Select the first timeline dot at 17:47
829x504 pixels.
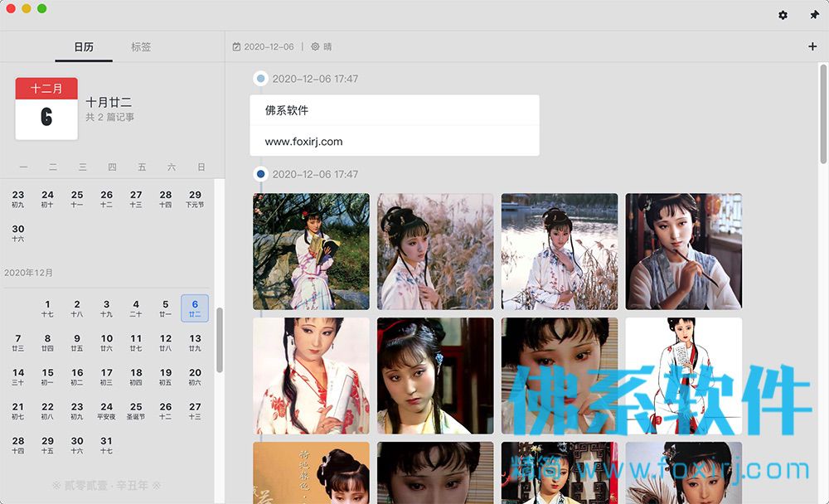(x=260, y=78)
